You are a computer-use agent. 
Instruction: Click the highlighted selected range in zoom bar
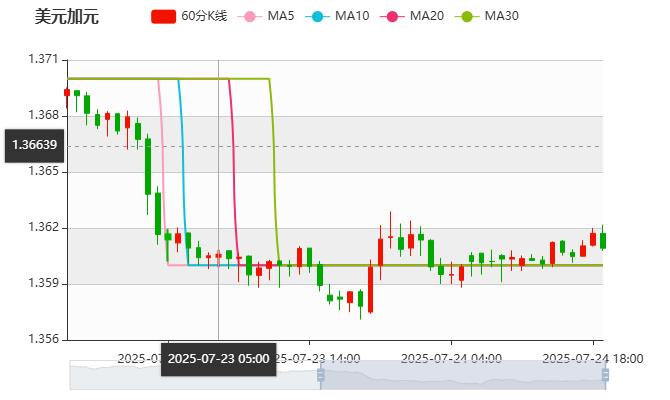pos(460,375)
